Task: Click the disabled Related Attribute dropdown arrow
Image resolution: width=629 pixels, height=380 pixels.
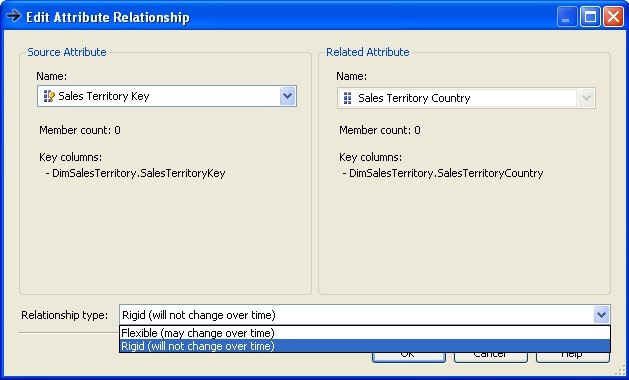Action: pos(586,98)
